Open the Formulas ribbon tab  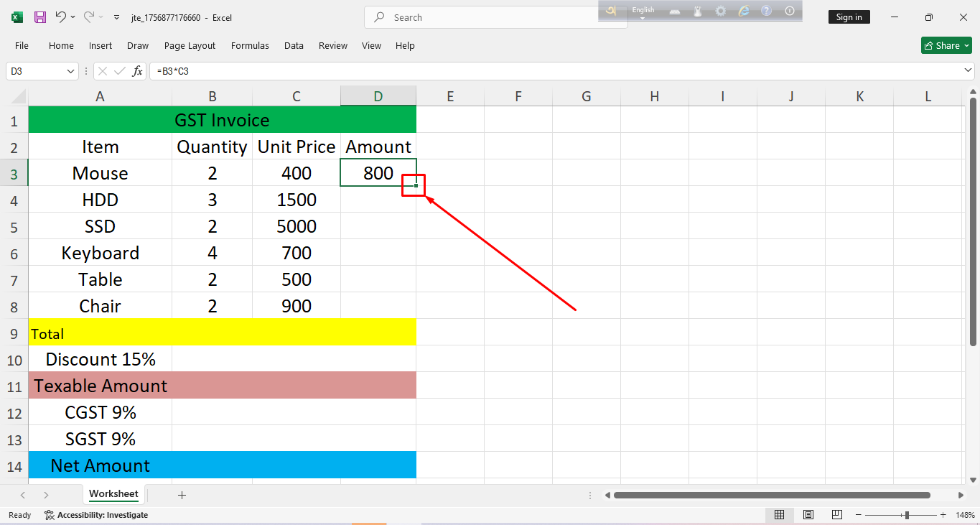pyautogui.click(x=250, y=45)
